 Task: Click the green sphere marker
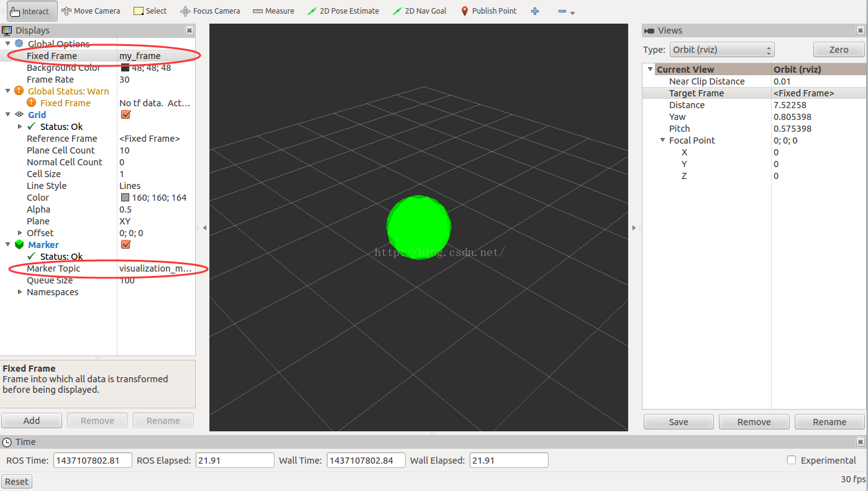419,227
